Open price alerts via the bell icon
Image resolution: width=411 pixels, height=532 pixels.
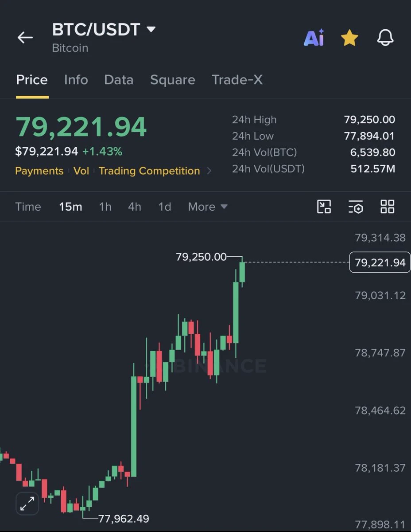coord(385,38)
